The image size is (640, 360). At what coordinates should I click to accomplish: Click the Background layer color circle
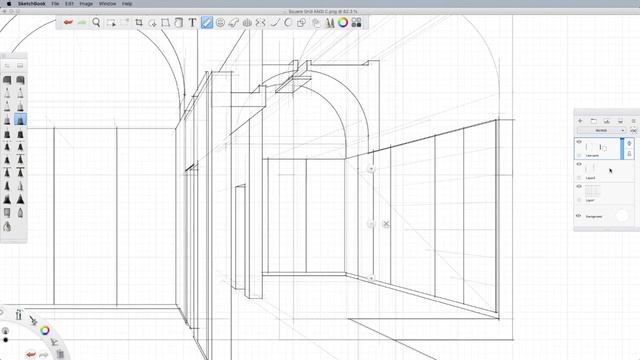coord(622,216)
